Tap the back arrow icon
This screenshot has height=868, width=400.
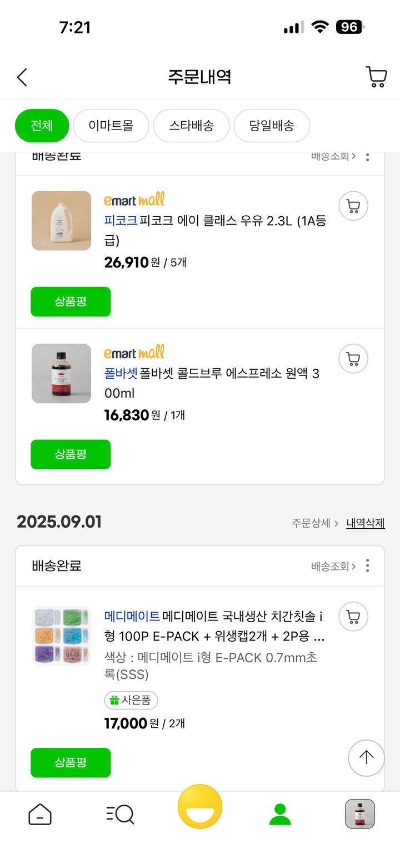click(22, 77)
